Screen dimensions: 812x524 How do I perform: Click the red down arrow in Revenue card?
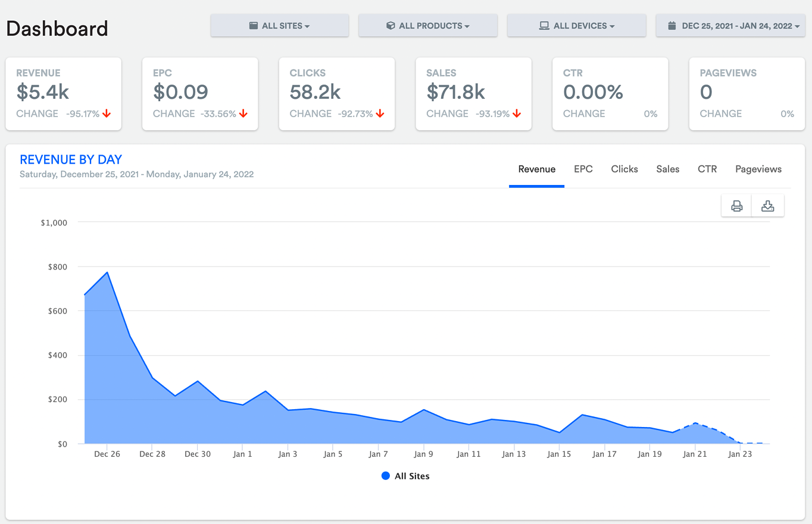click(107, 114)
